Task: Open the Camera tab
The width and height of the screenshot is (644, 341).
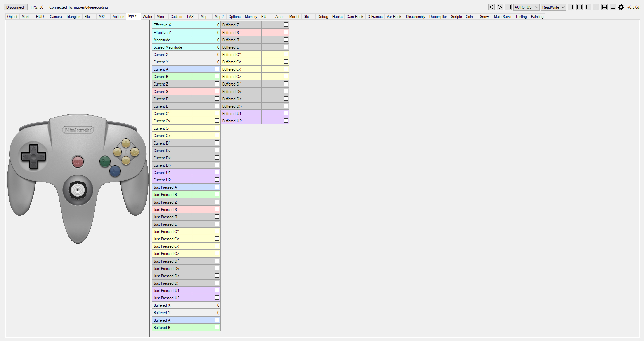Action: click(56, 17)
